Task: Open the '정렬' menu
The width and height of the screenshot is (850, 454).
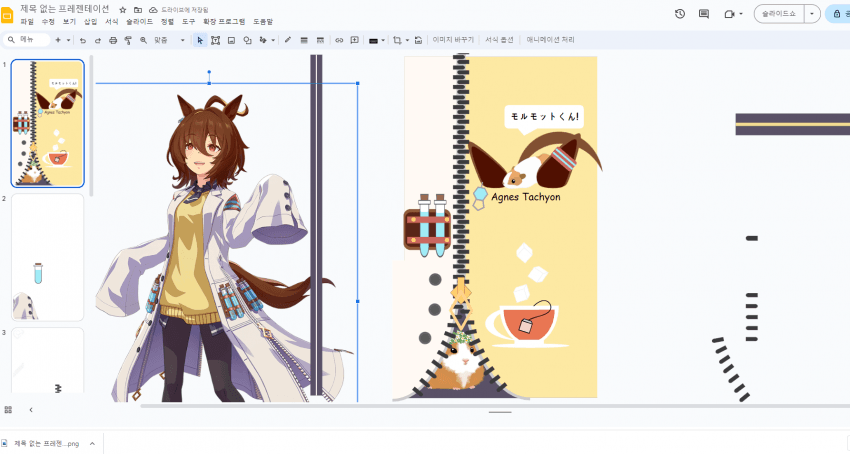Action: coord(168,22)
